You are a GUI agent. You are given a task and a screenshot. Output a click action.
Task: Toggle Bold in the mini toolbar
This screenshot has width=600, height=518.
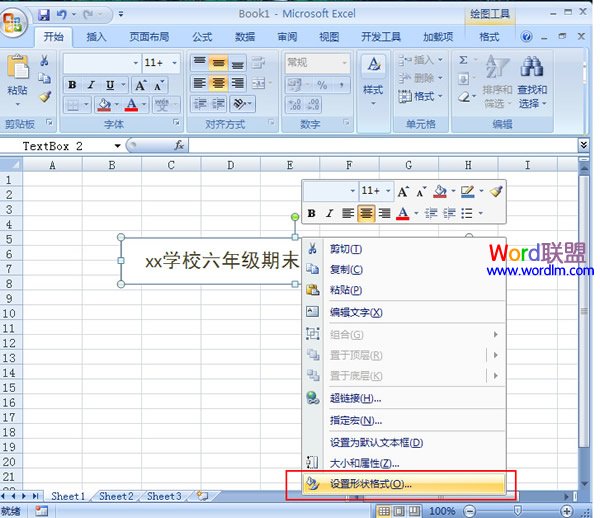pos(311,213)
